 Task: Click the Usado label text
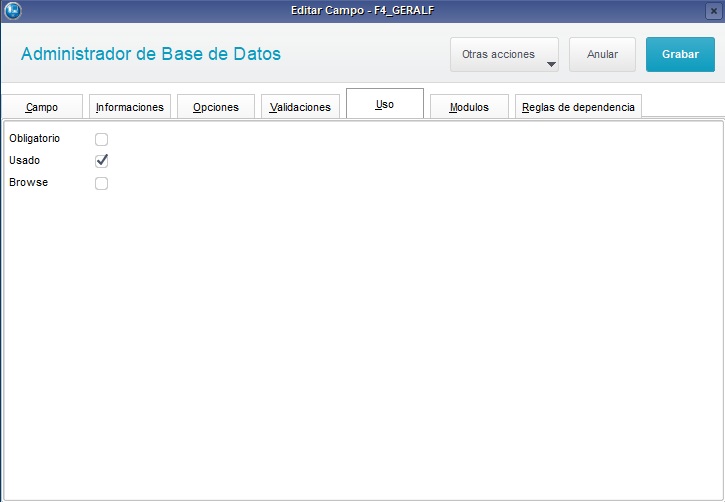[25, 160]
